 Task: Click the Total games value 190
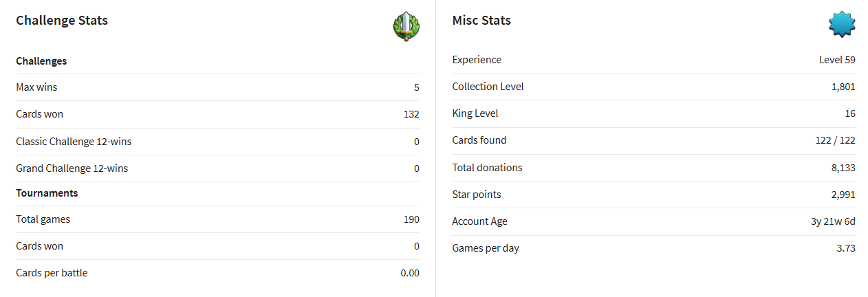411,219
